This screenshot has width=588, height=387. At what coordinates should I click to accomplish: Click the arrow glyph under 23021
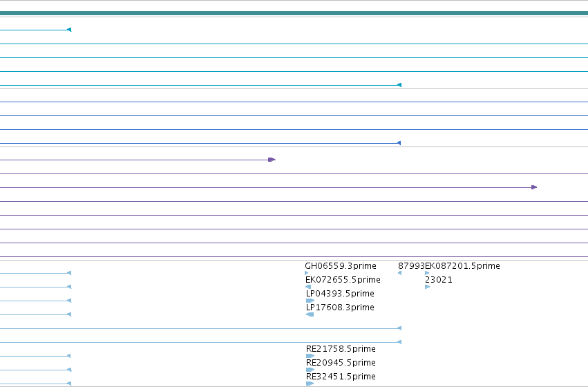pos(428,287)
